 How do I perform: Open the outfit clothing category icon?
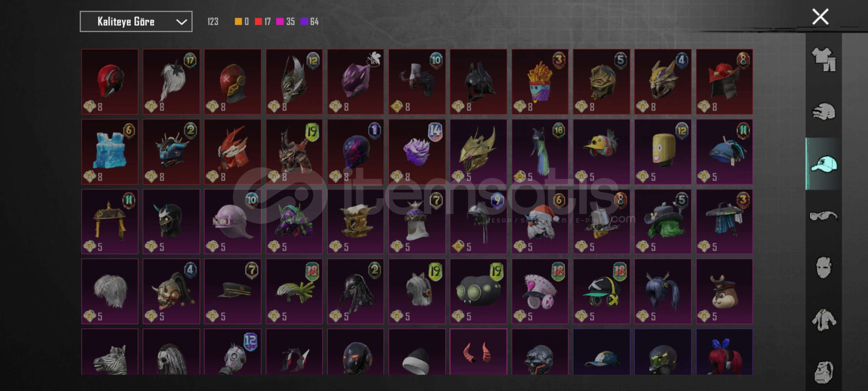click(824, 59)
